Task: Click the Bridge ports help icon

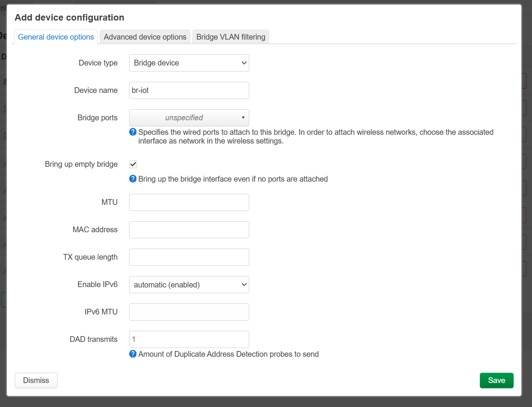Action: (x=133, y=132)
